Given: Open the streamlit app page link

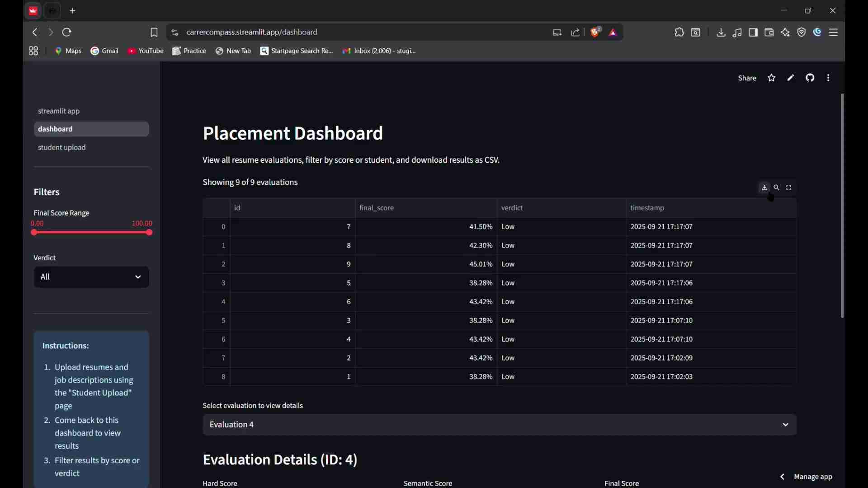Looking at the screenshot, I should [59, 111].
